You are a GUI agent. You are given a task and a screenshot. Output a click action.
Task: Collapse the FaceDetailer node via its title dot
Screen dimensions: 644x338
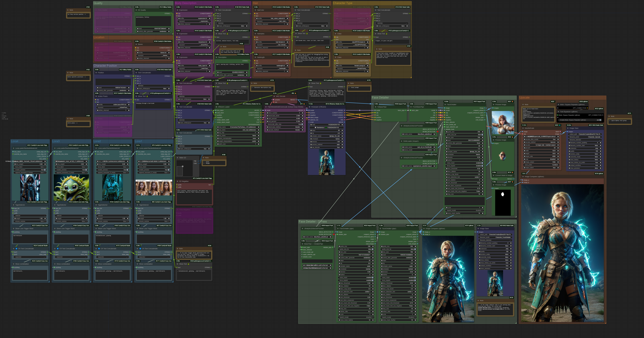pyautogui.click(x=445, y=105)
